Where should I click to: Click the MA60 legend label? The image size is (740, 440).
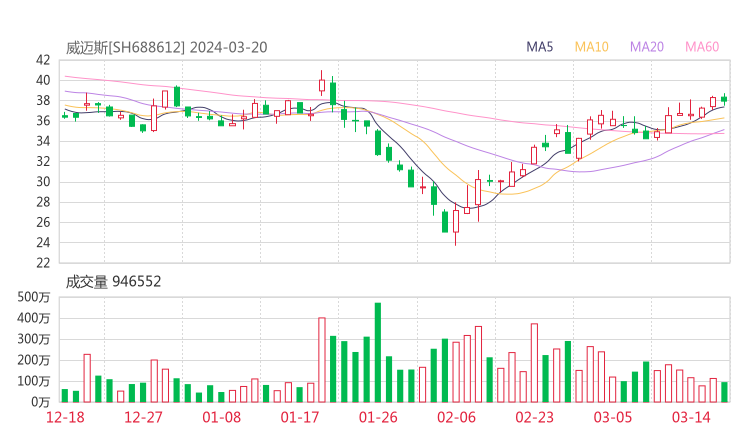tap(702, 47)
